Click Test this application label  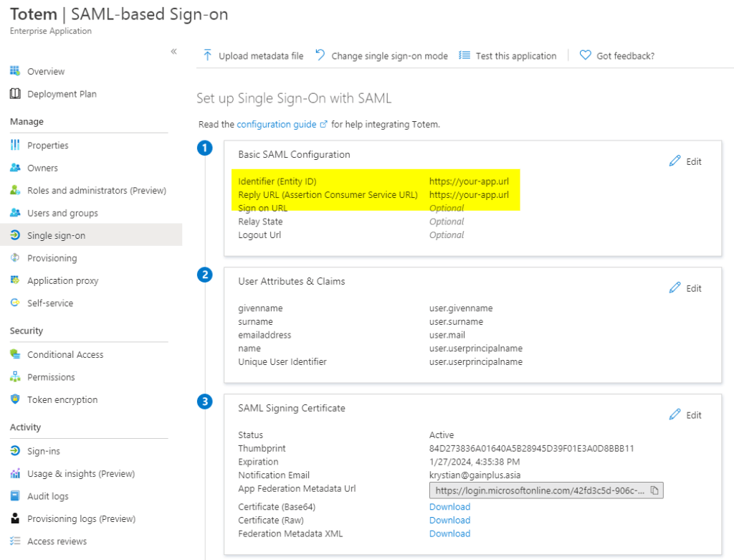tap(516, 56)
